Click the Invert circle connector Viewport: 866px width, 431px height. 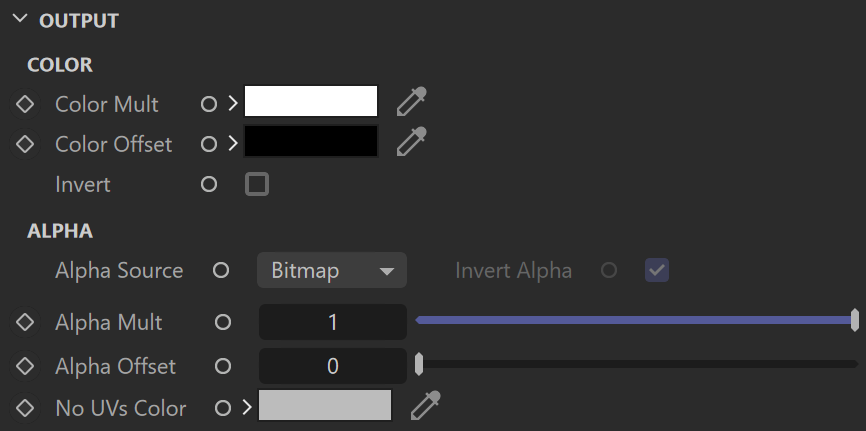coord(209,184)
